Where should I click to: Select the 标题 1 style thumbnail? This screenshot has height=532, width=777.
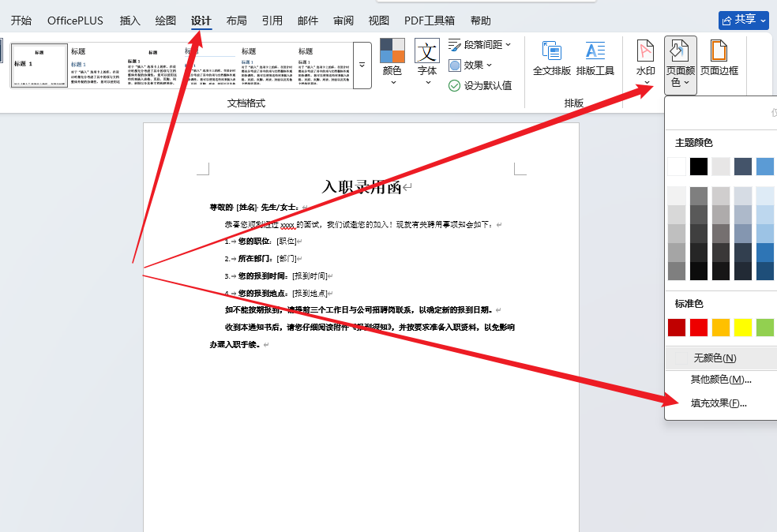coord(38,66)
